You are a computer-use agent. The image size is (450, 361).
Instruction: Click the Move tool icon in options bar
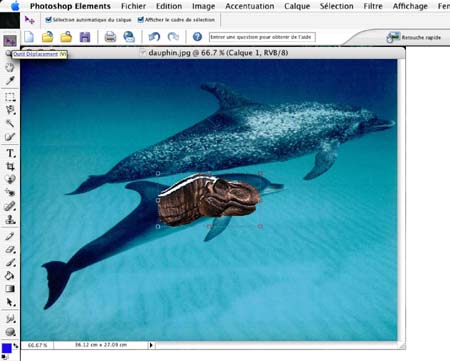pos(30,20)
